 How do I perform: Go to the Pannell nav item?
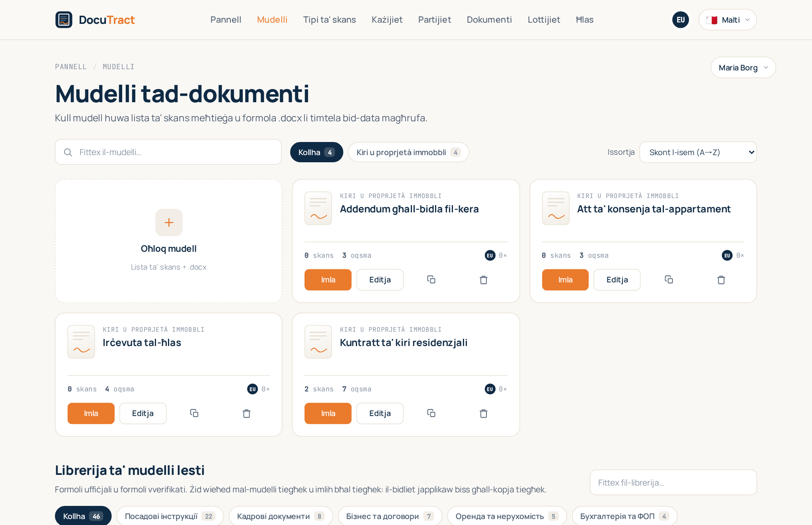(x=226, y=19)
